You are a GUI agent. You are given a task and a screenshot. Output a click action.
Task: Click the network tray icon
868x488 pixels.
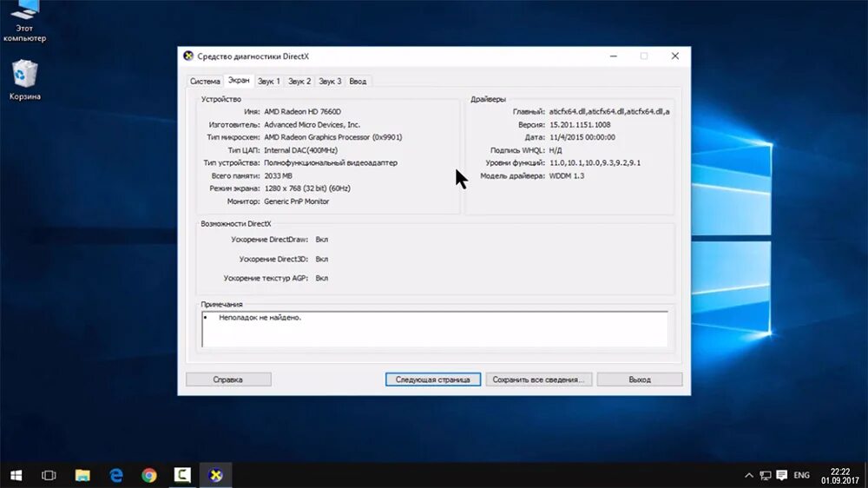coord(765,475)
